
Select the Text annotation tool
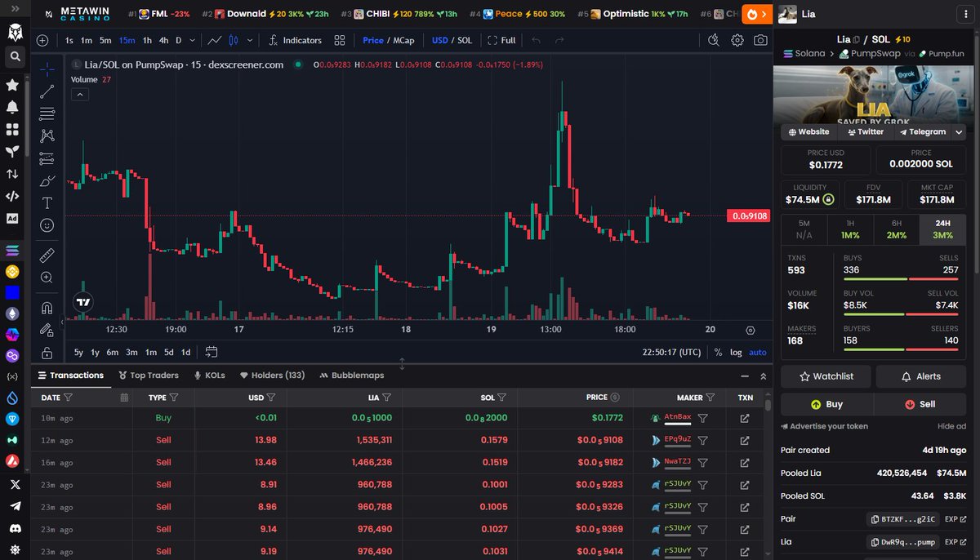click(47, 203)
